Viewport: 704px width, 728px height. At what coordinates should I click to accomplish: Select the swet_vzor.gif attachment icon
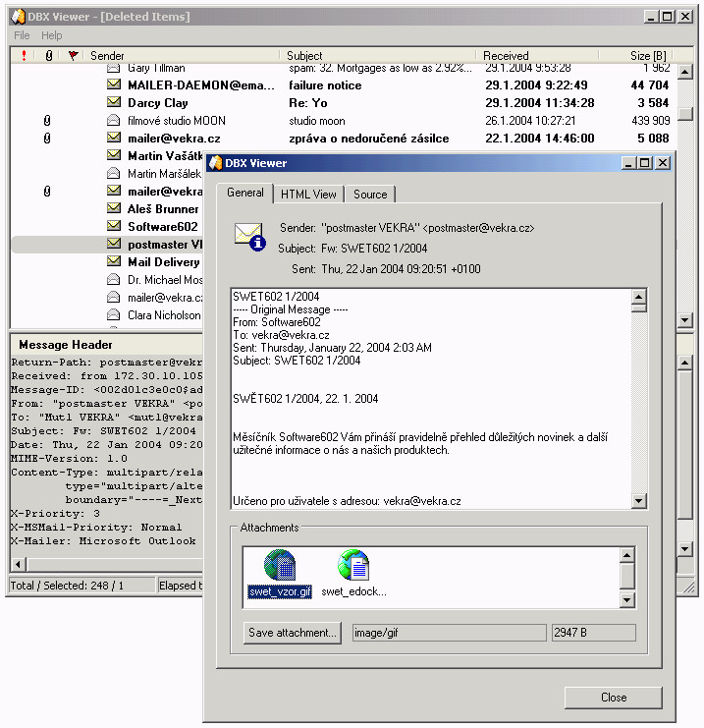pos(280,565)
